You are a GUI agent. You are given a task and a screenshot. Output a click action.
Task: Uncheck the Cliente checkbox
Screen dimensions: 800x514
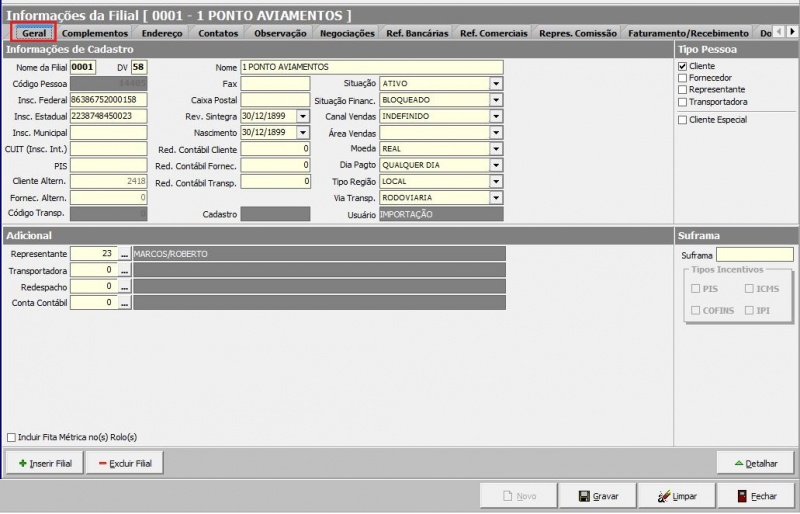[682, 66]
